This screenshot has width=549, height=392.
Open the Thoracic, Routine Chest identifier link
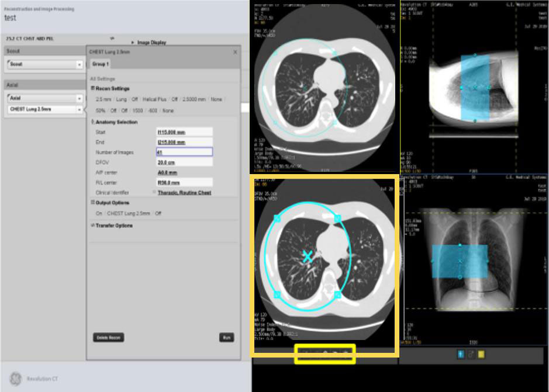tap(184, 192)
